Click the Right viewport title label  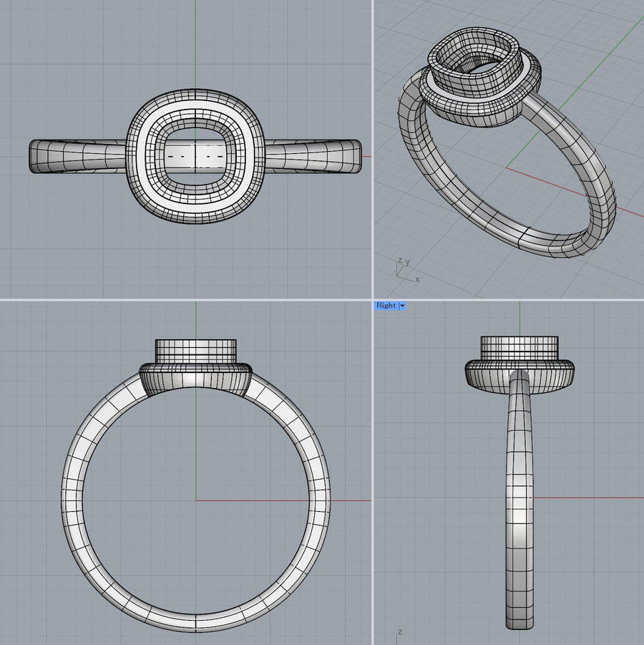(386, 306)
